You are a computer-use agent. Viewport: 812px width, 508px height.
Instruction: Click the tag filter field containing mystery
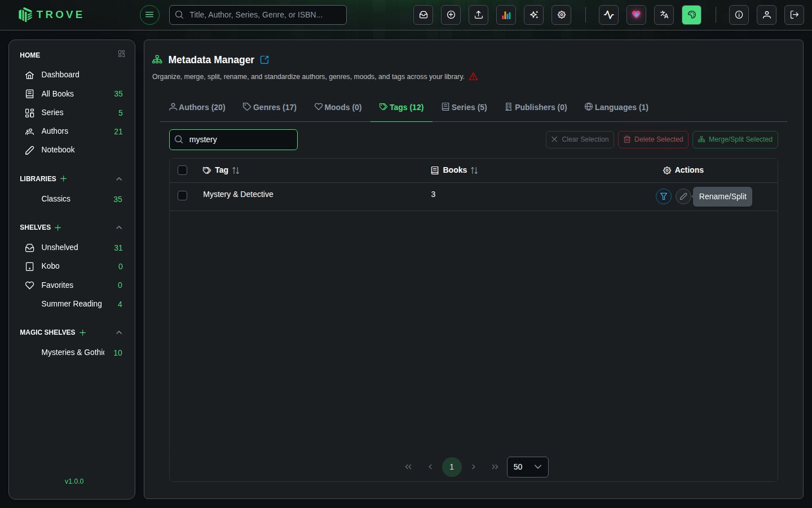[233, 139]
